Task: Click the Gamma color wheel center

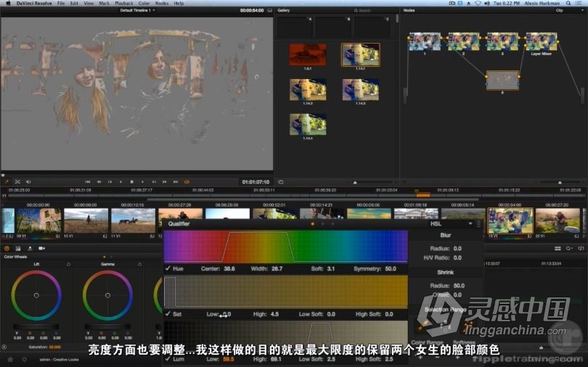Action: (x=107, y=295)
